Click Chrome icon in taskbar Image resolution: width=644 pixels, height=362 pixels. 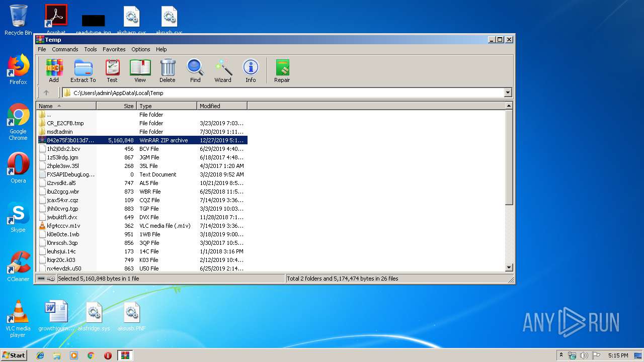pos(91,355)
